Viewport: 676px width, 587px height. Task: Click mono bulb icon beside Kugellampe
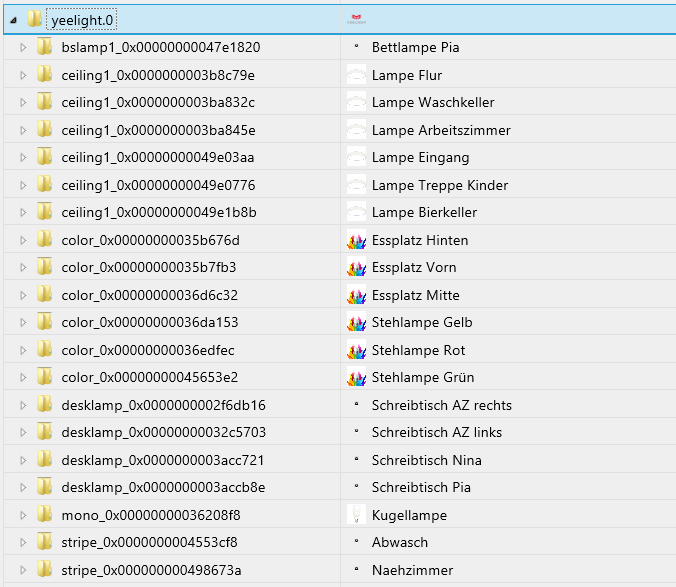(x=357, y=515)
